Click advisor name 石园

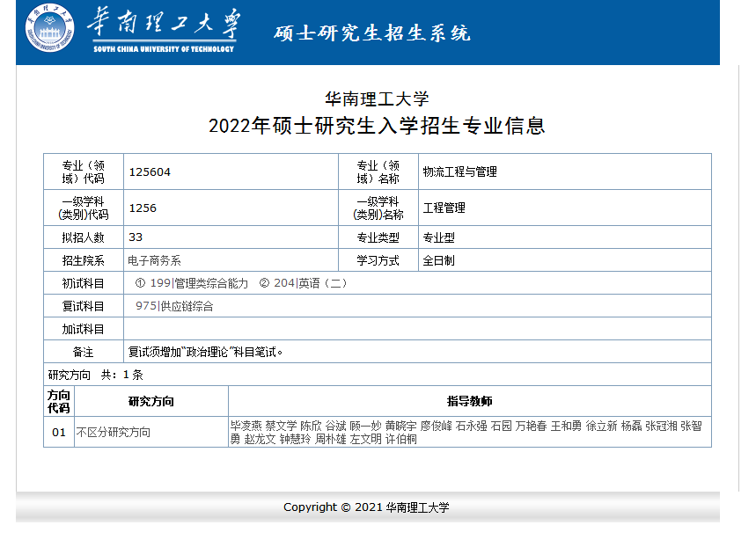click(x=502, y=426)
